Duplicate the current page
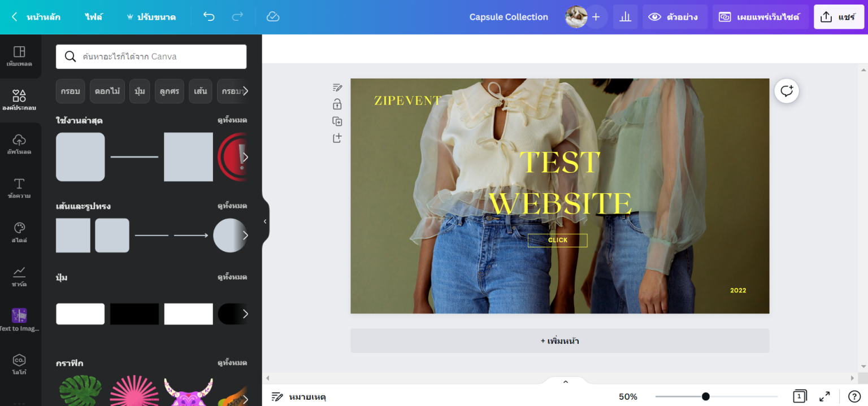 pos(337,121)
